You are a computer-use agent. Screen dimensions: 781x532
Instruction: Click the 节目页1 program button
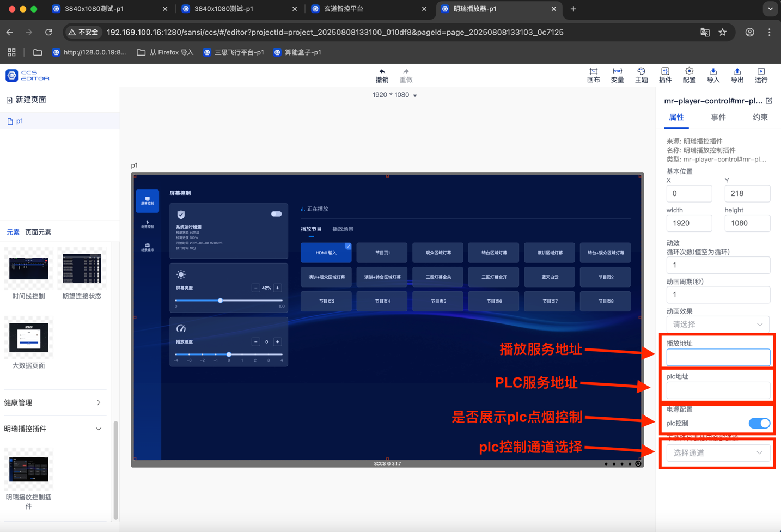point(382,253)
